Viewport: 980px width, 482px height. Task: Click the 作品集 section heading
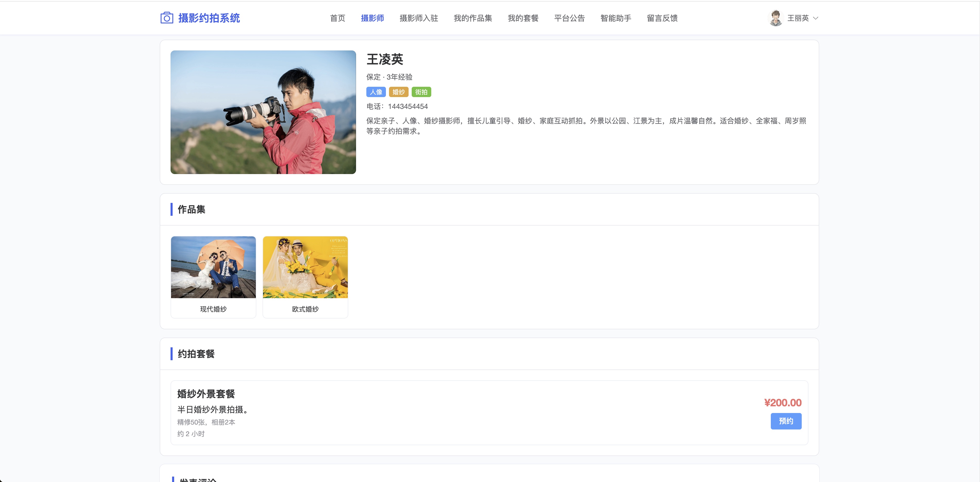point(191,209)
